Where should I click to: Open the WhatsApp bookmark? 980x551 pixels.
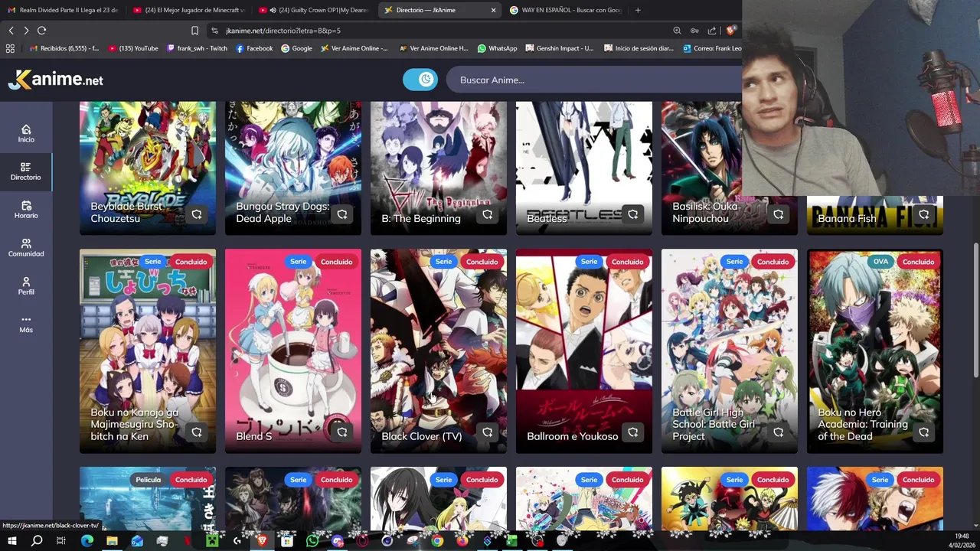click(x=497, y=48)
